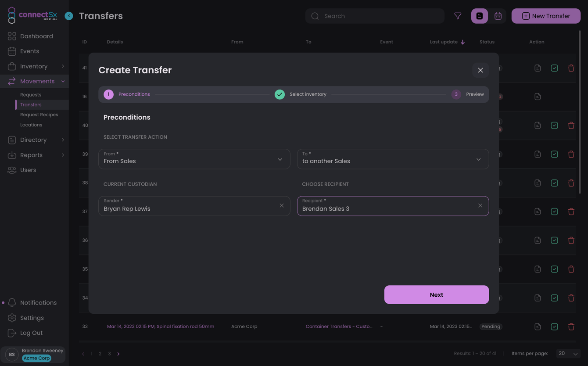Click the New Transfer button
This screenshot has height=366, width=588.
pos(545,16)
